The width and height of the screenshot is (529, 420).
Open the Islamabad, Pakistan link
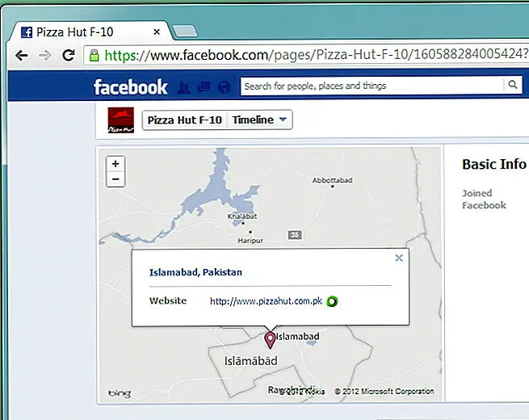point(195,272)
